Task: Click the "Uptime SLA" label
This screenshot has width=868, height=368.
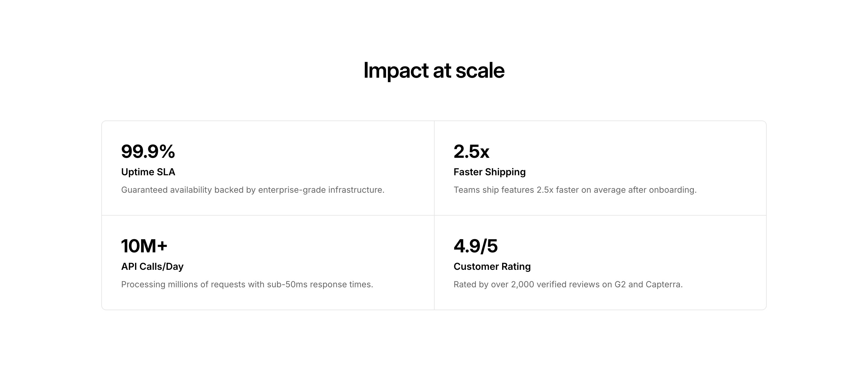Action: click(x=148, y=172)
